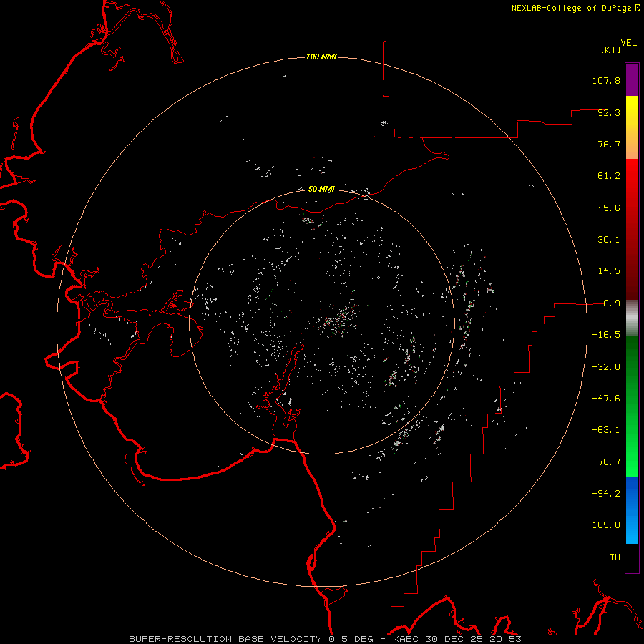
Task: Click the -16.5 velocity scale value
Action: tap(606, 335)
